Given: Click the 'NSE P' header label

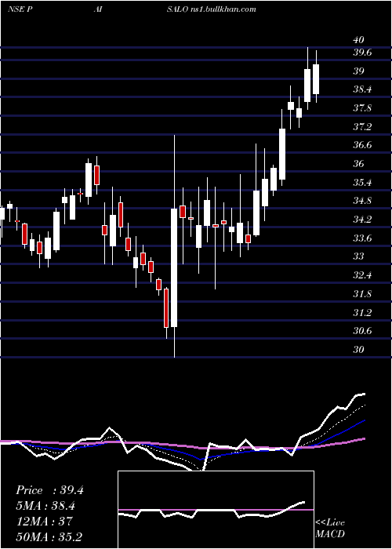Looking at the screenshot, I should click(20, 9).
